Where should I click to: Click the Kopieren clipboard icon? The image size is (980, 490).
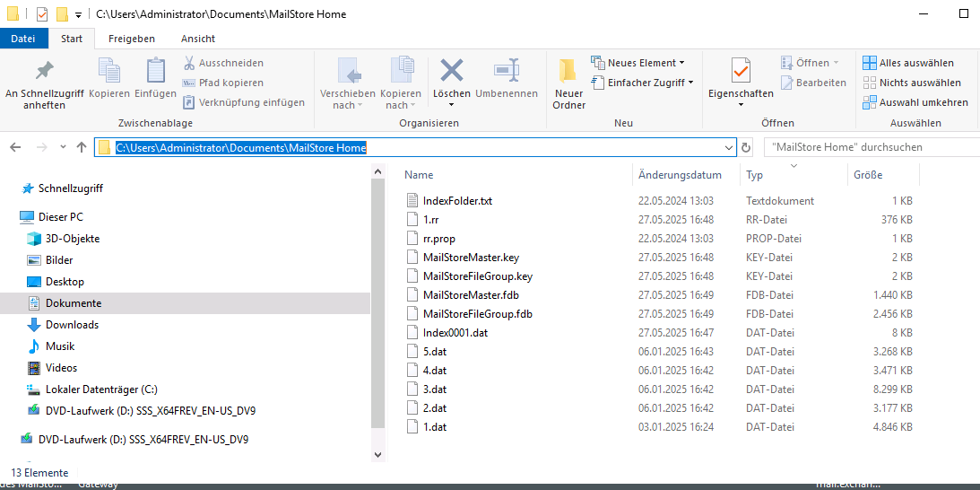109,69
